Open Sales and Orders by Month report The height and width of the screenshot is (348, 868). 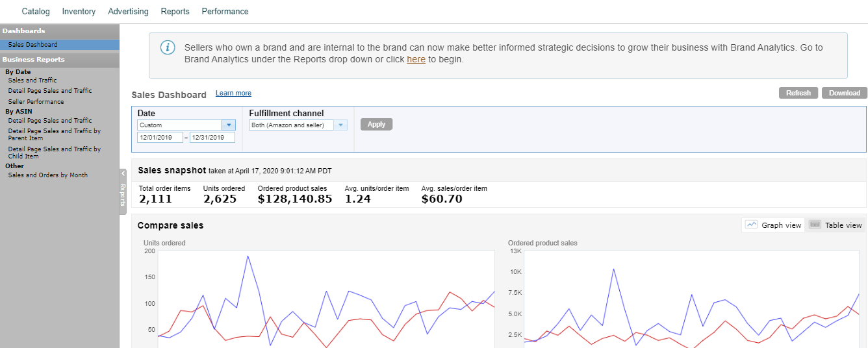tap(47, 175)
